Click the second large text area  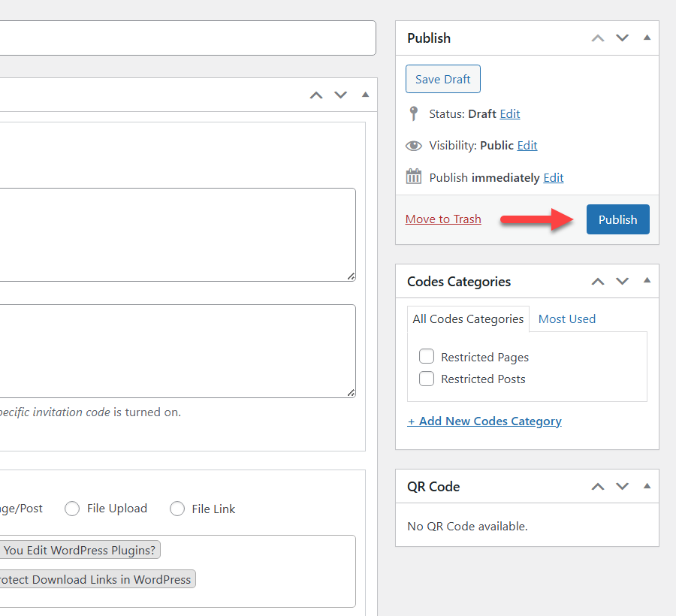pyautogui.click(x=177, y=352)
